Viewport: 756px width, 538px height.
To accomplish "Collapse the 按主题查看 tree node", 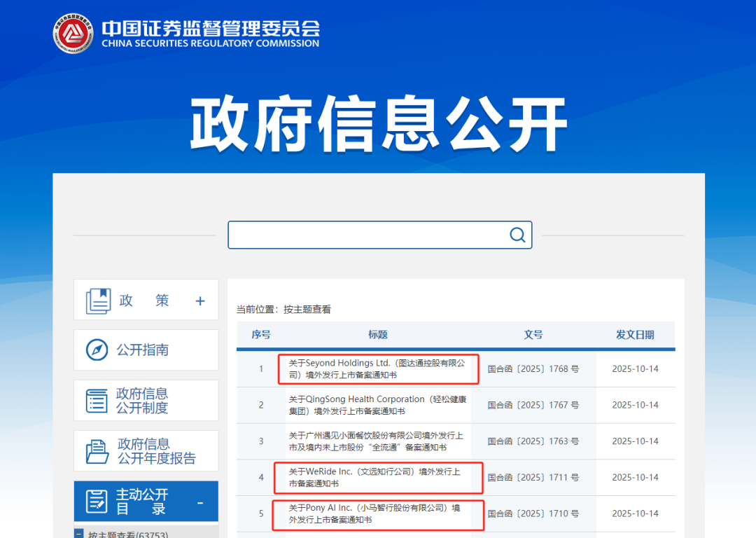I will (x=79, y=534).
